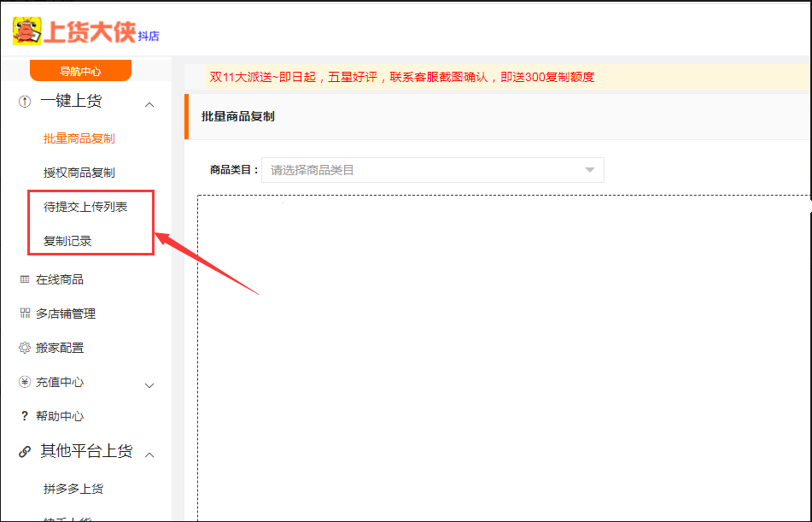This screenshot has height=522, width=812.
Task: Open 拼多多上货 menu item
Action: (73, 489)
